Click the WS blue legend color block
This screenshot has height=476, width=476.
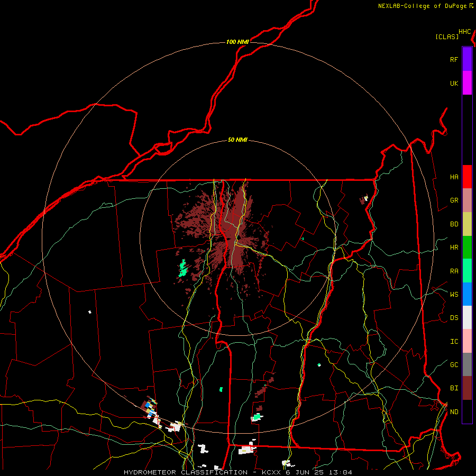[467, 294]
